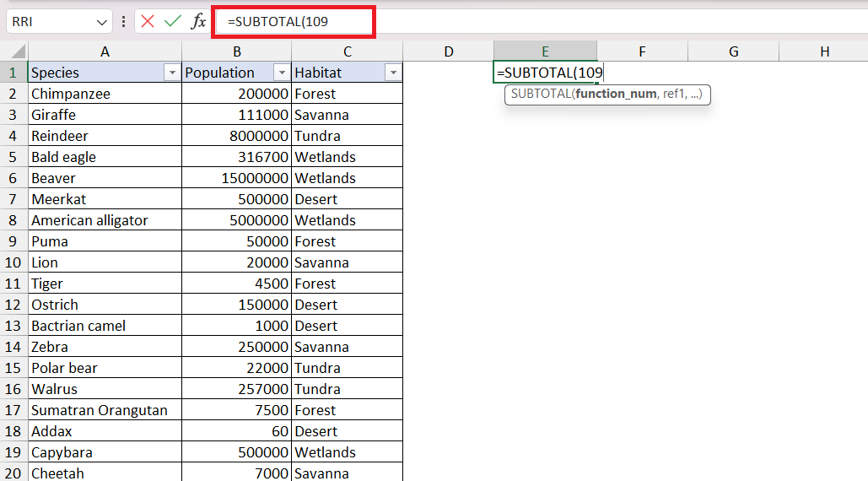Select the Puma cell
Screen dimensions: 868x481
(x=105, y=241)
